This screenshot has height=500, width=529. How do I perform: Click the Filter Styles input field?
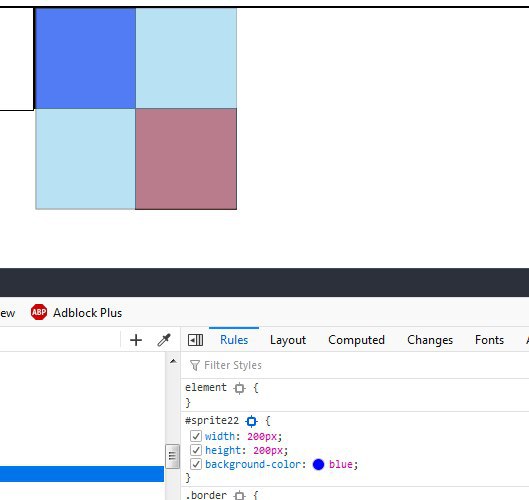(x=355, y=365)
